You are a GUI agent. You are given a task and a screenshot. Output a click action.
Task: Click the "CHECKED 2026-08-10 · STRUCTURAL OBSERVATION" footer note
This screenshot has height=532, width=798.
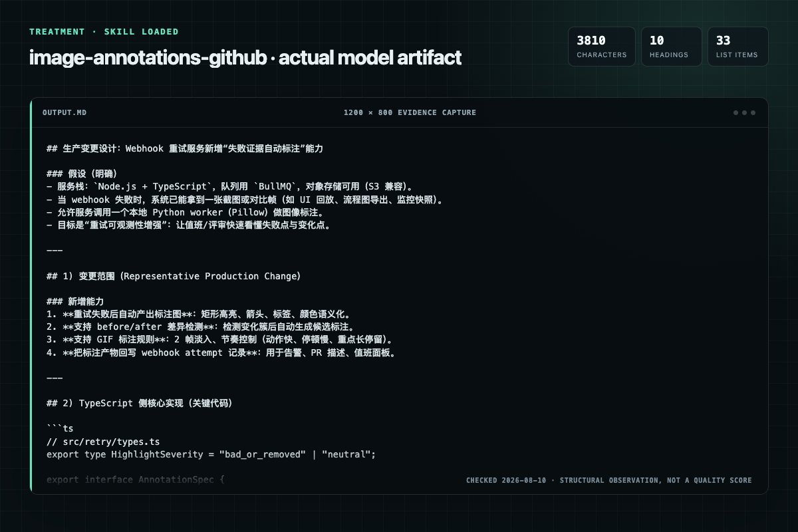pos(608,480)
